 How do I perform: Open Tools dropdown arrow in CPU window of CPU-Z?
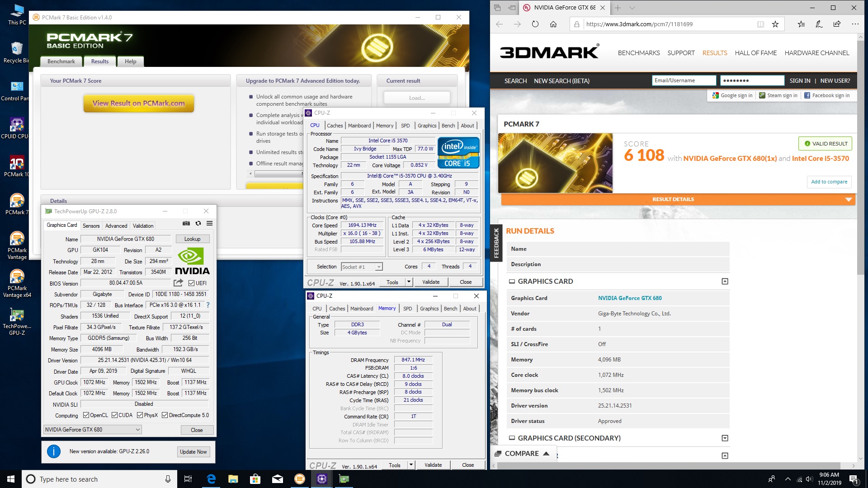tap(409, 282)
